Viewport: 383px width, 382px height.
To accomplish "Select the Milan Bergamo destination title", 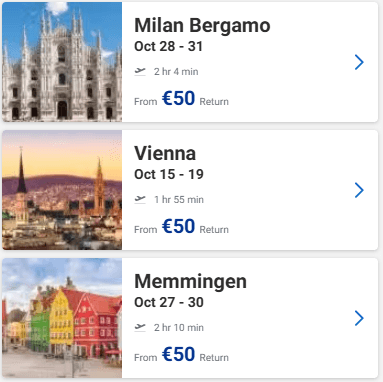I will 202,26.
